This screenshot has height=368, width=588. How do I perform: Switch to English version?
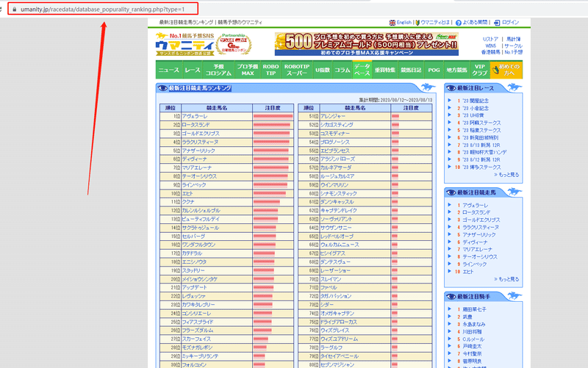coord(404,23)
